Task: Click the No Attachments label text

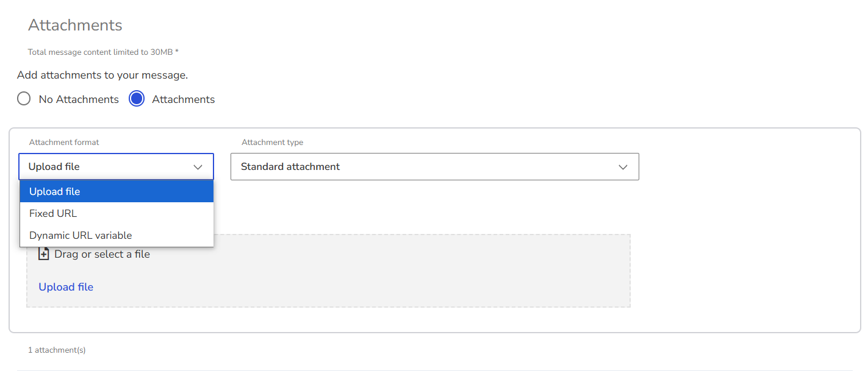Action: [79, 99]
